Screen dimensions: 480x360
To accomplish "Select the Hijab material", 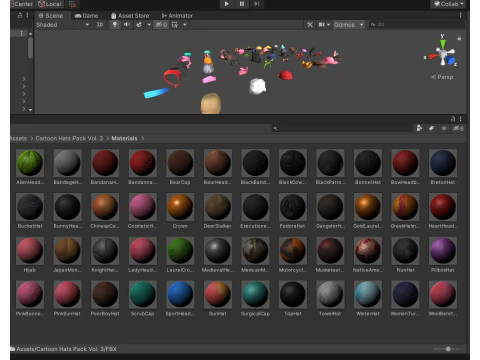I will (x=30, y=255).
